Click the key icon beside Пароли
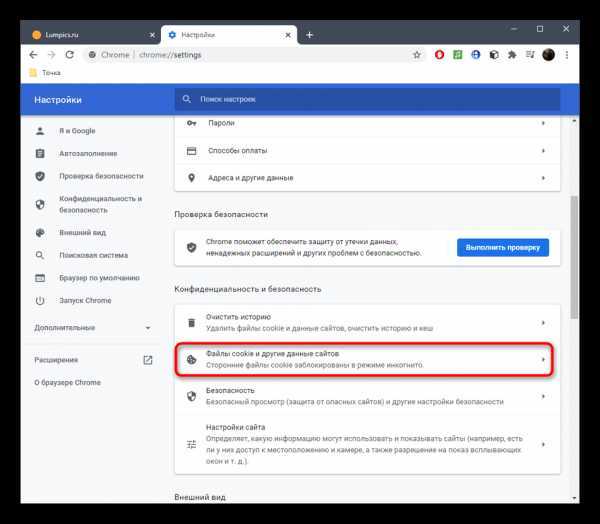 click(x=192, y=123)
